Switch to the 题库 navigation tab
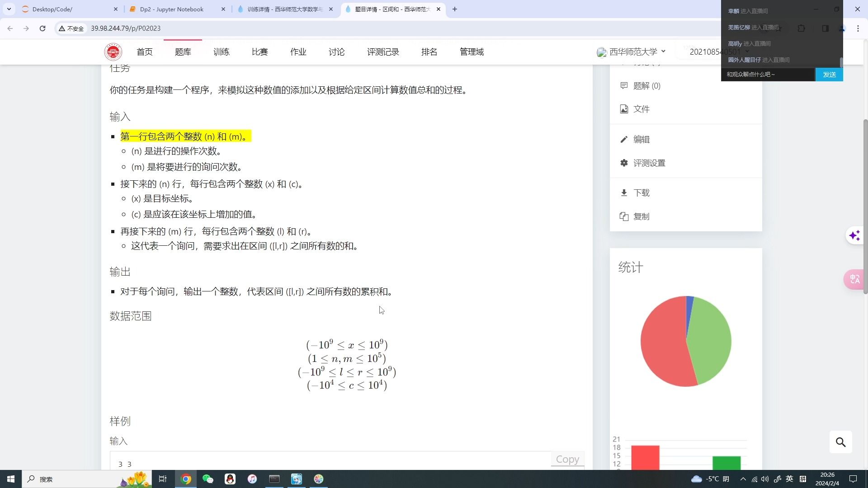Image resolution: width=868 pixels, height=488 pixels. coord(183,52)
